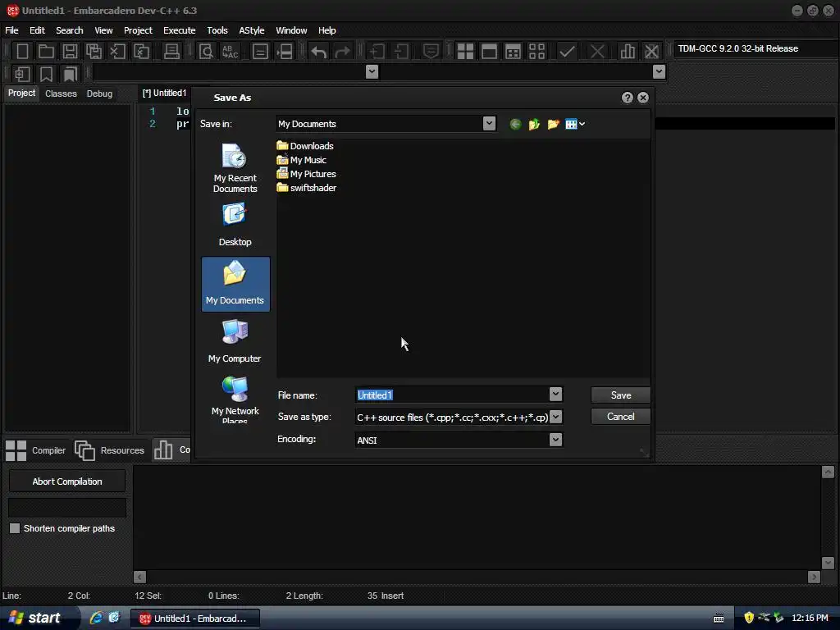
Task: Open the function list dropdown in toolbar
Action: pyautogui.click(x=659, y=72)
